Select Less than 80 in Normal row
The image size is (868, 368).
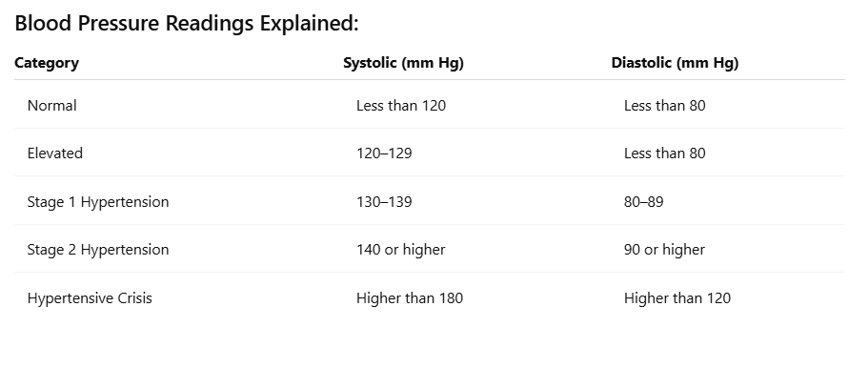click(x=665, y=105)
